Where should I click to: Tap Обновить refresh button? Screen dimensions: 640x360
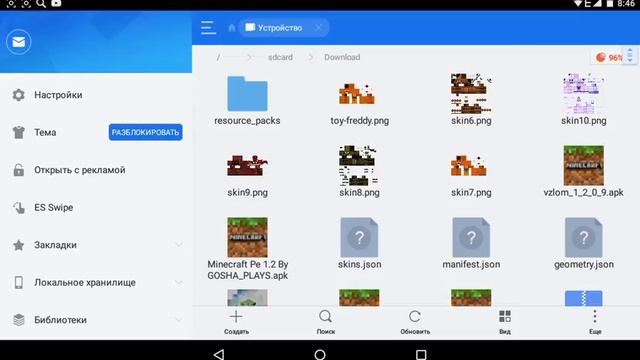415,322
